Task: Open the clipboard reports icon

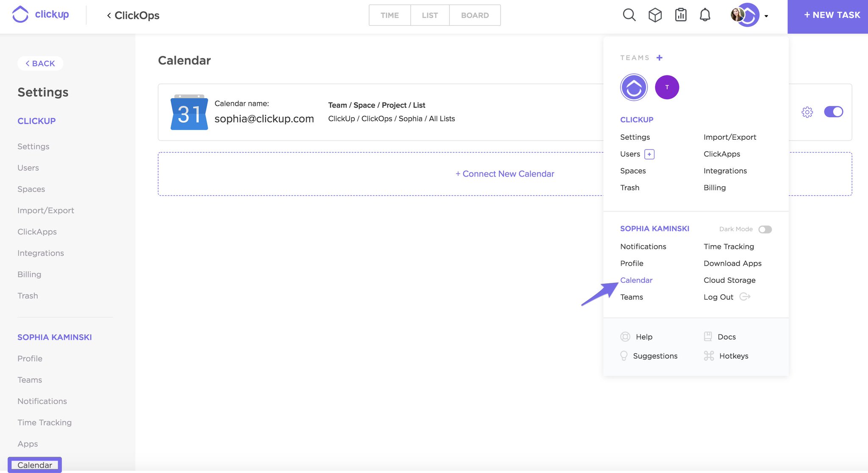Action: 681,15
